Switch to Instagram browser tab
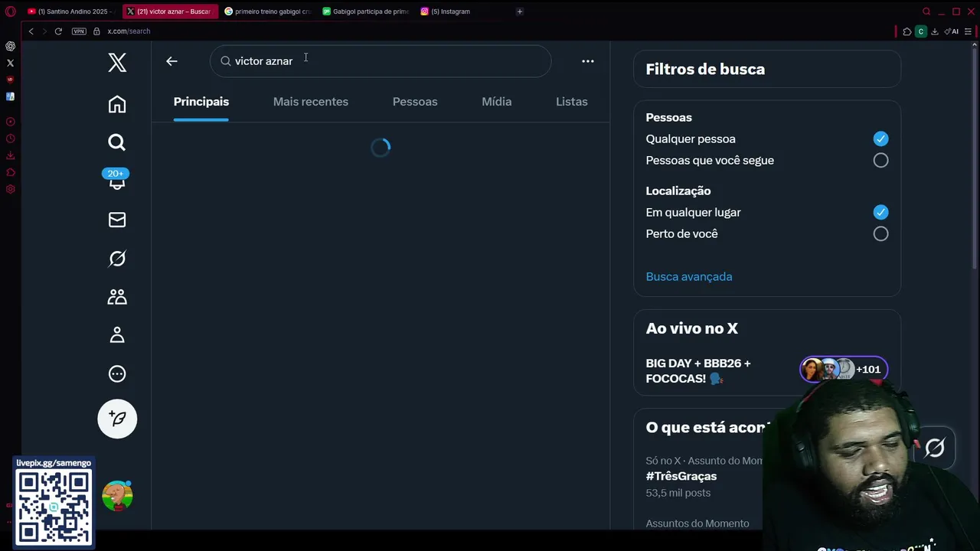The width and height of the screenshot is (980, 551). (463, 11)
